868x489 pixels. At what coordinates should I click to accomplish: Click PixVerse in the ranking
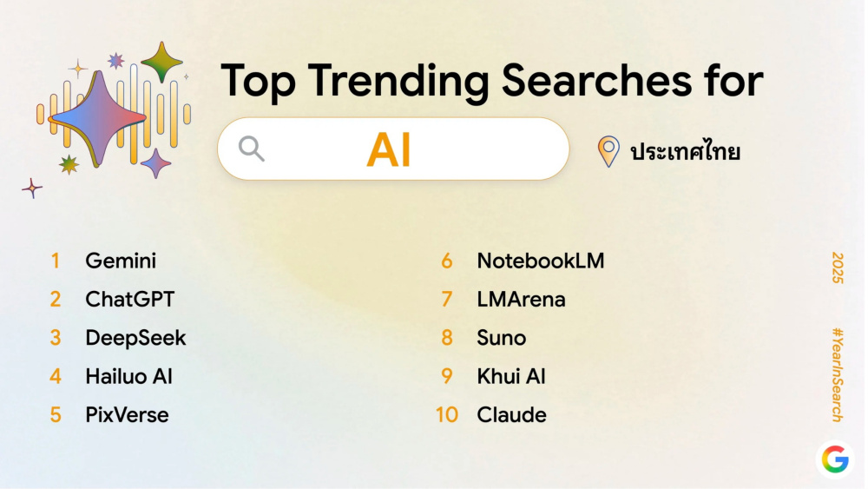127,415
